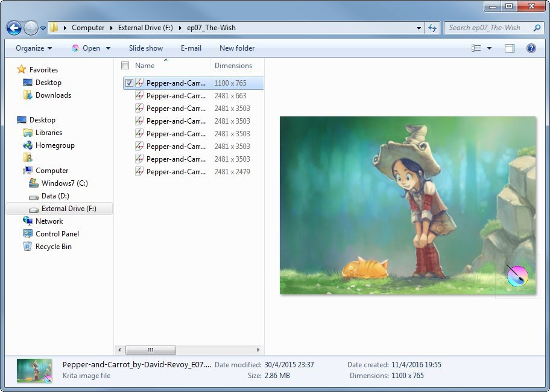This screenshot has height=392, width=550.
Task: Open the Organize menu
Action: [x=34, y=48]
